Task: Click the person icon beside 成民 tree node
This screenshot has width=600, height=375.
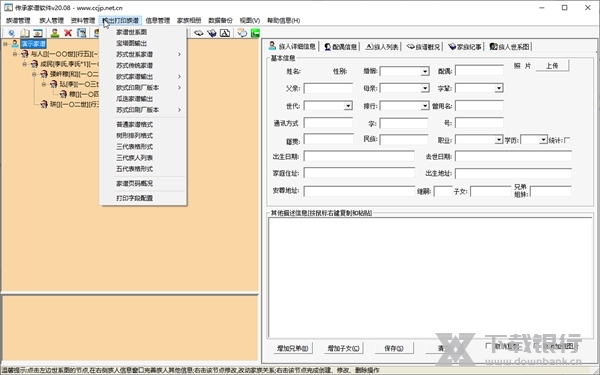Action: point(34,64)
